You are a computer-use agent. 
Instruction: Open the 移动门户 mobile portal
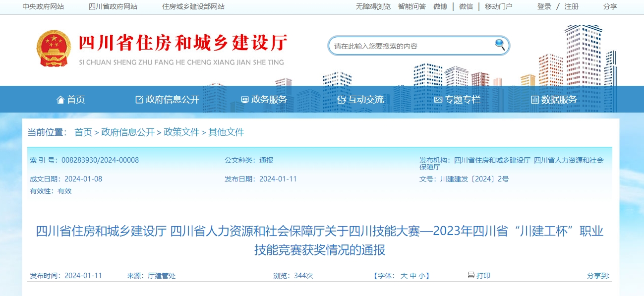[x=497, y=6]
